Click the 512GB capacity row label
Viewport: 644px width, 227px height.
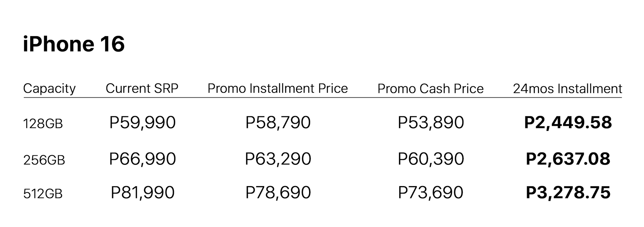[x=43, y=194]
